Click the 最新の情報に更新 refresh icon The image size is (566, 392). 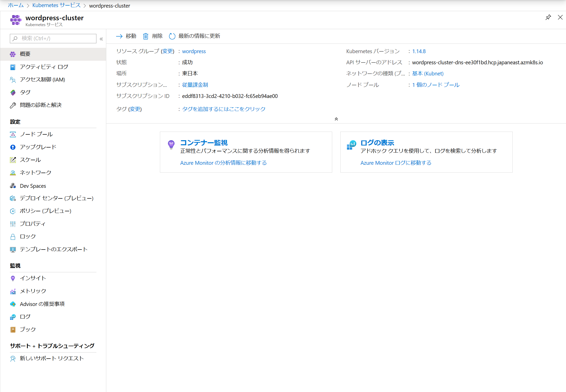tap(172, 36)
